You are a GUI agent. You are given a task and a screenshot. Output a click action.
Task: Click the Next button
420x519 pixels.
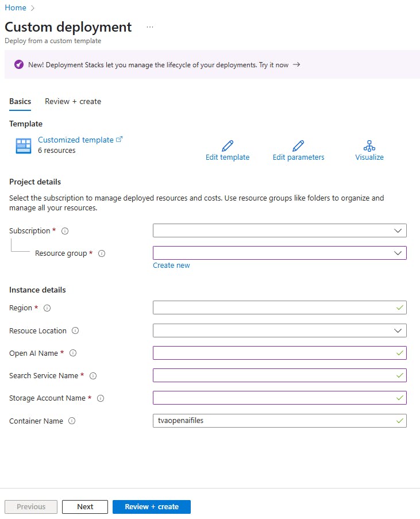(85, 507)
